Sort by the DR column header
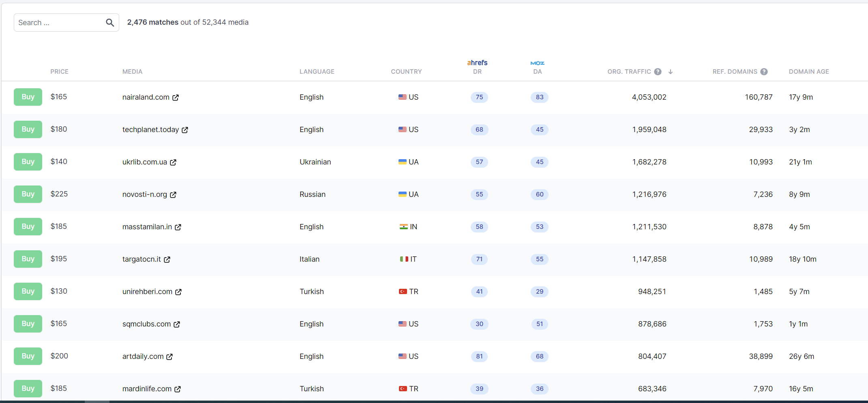Screen dimensions: 868x403 pos(478,72)
